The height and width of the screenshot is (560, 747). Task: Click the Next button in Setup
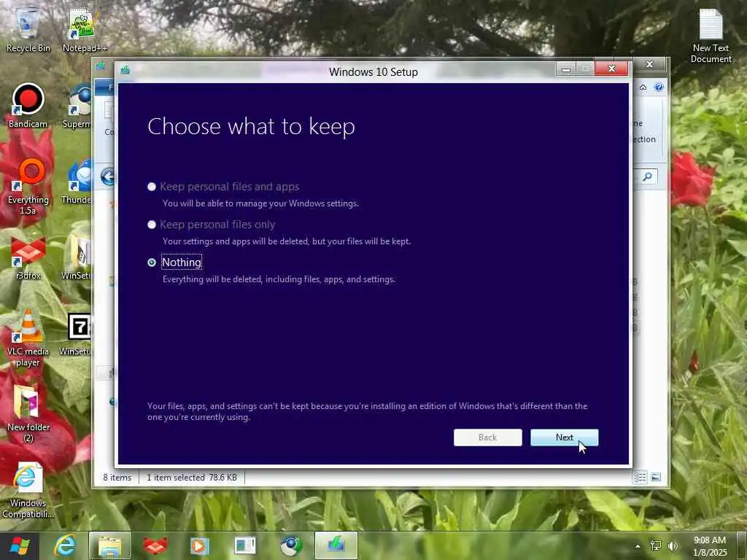(x=564, y=437)
